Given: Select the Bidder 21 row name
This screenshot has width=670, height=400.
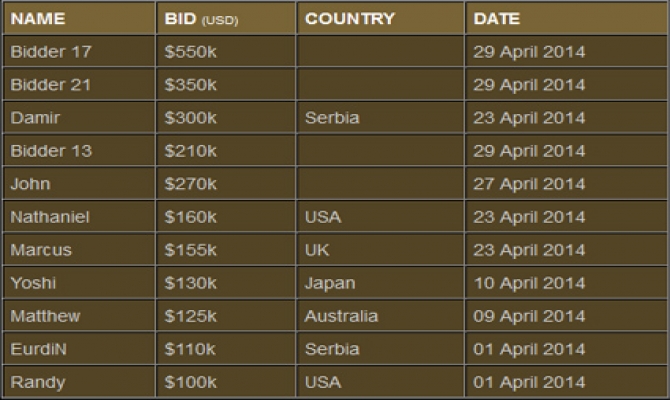Looking at the screenshot, I should click(x=50, y=85).
